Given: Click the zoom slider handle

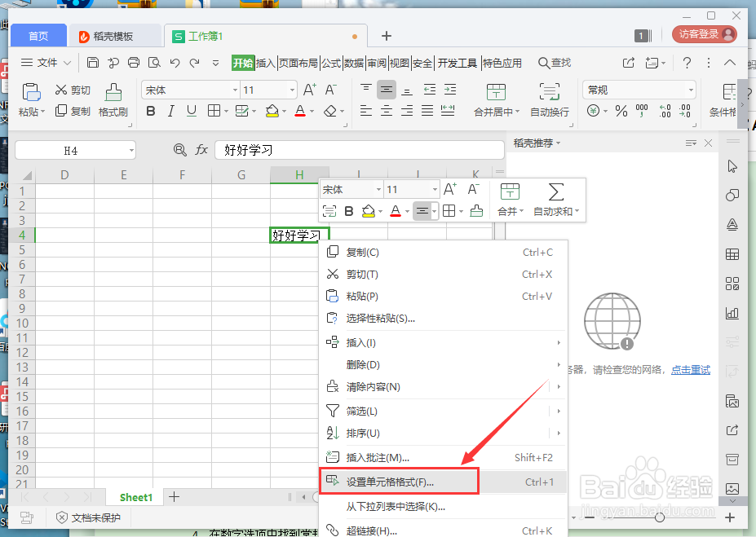Looking at the screenshot, I should point(660,517).
